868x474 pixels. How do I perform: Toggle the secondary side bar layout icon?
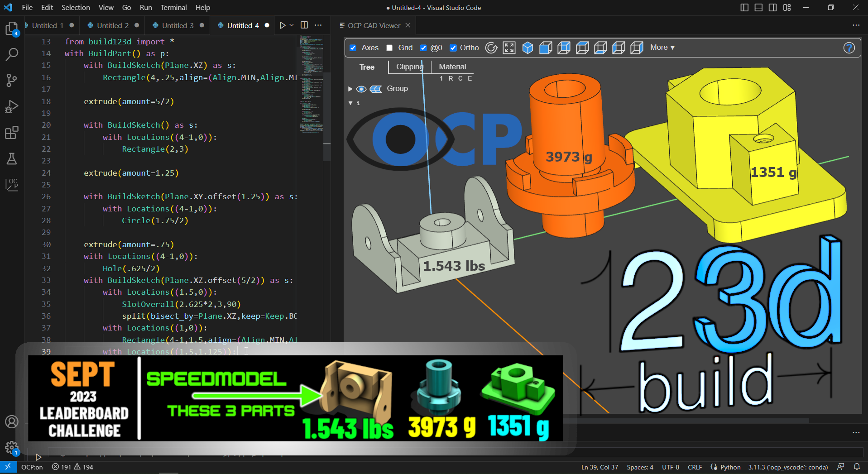pos(773,8)
